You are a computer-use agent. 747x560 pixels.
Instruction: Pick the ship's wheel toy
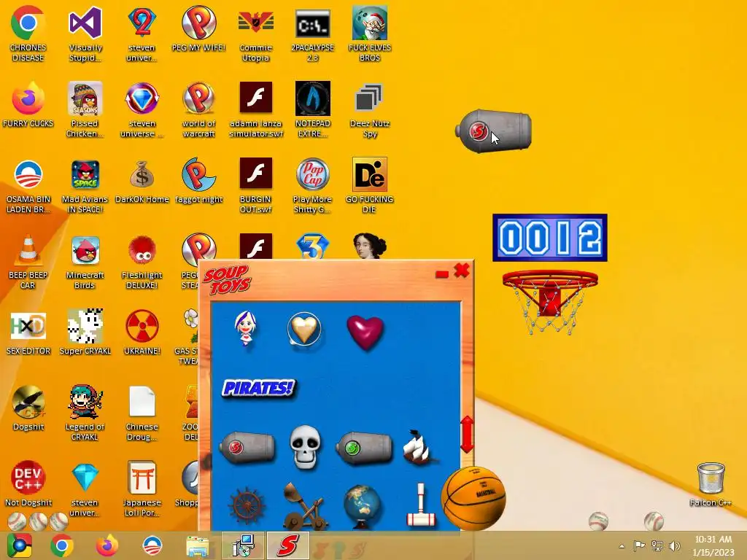pyautogui.click(x=246, y=506)
